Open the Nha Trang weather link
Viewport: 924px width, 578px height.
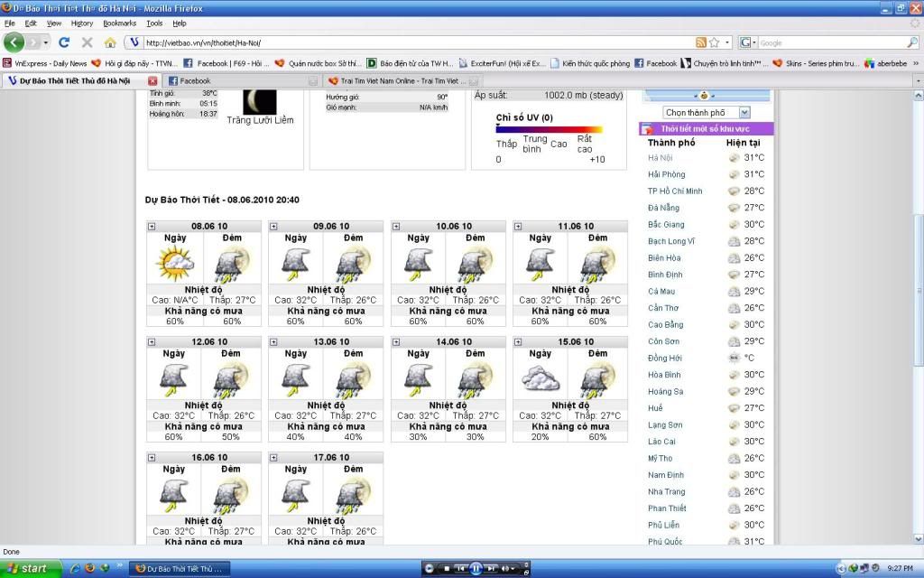click(667, 492)
